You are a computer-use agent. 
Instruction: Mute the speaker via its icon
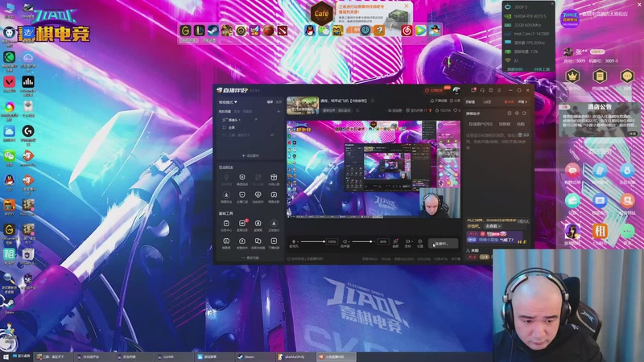[x=345, y=242]
